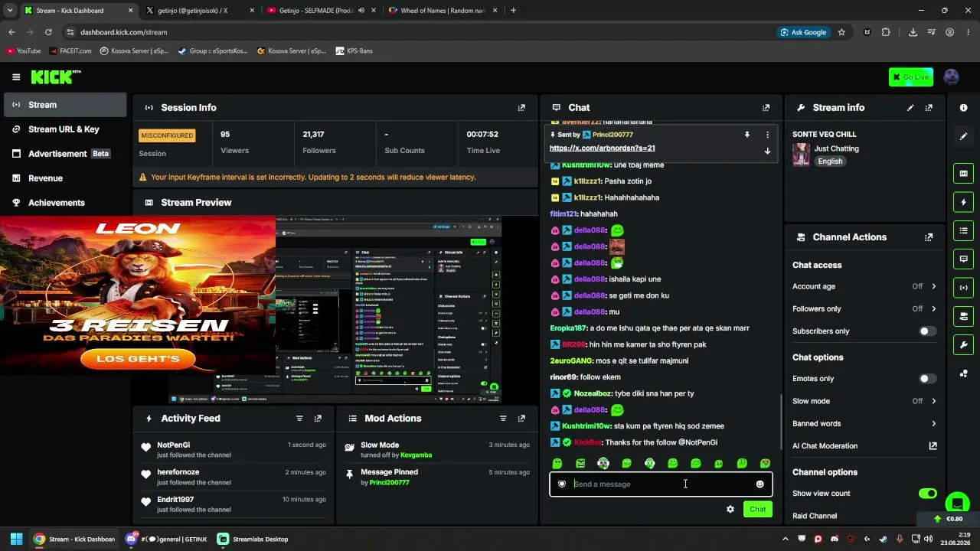The image size is (980, 551).
Task: Open the hamburger menu beside the Kick logo
Action: [16, 77]
